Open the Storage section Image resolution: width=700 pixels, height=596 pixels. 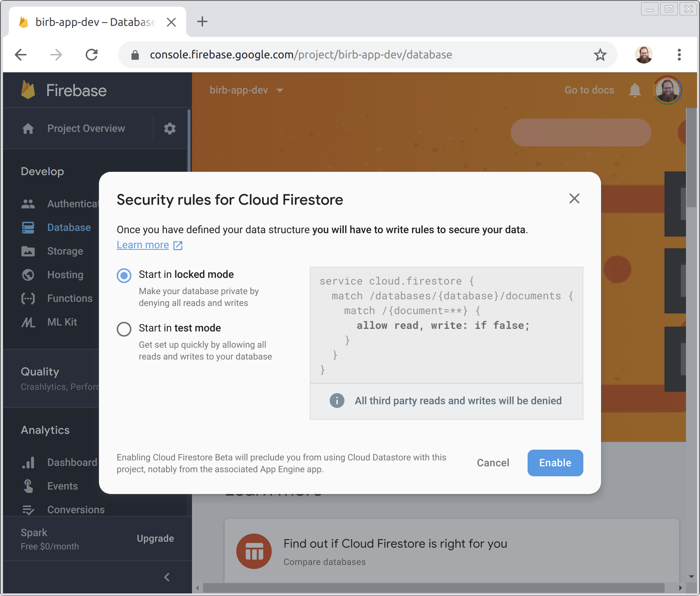[x=28, y=251]
